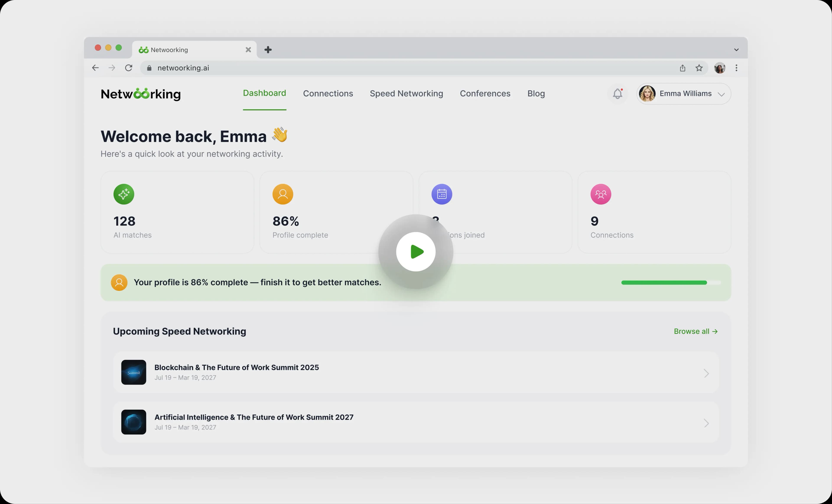Click the orange profile complete icon

tap(283, 194)
